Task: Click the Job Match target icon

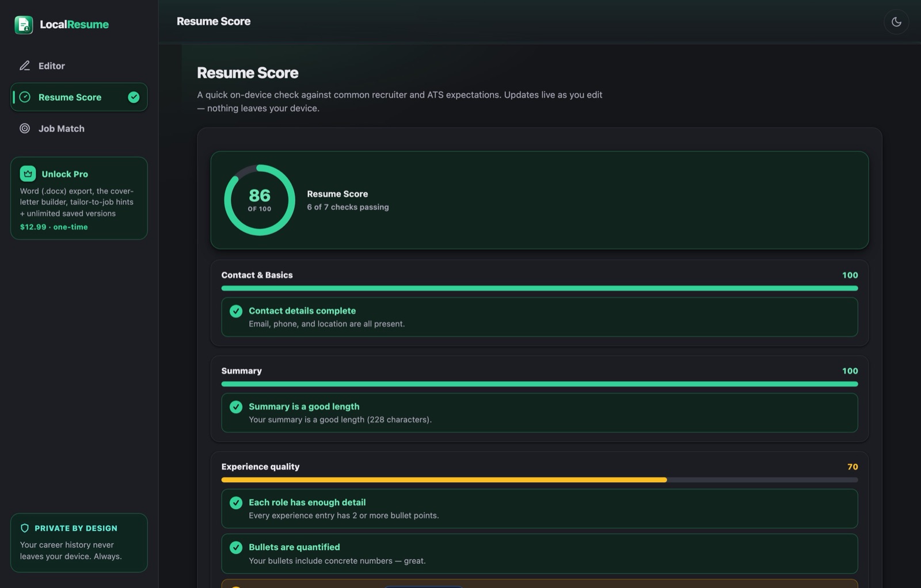Action: coord(25,128)
